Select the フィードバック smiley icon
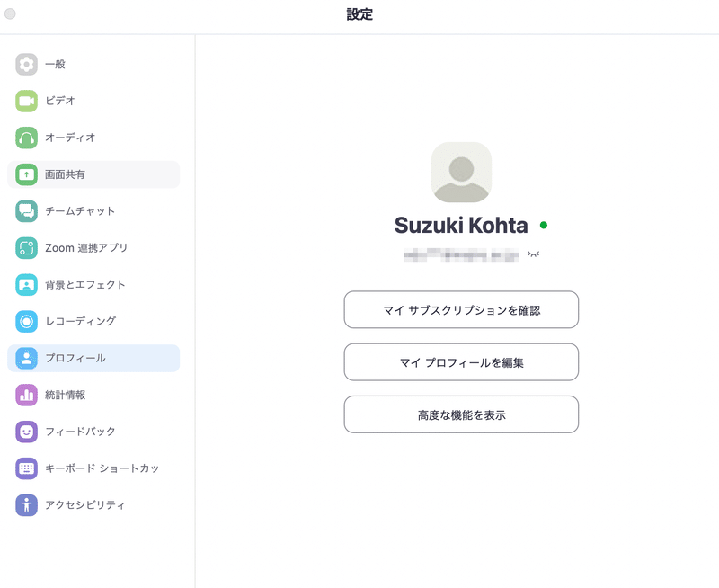The width and height of the screenshot is (719, 588). [x=27, y=432]
